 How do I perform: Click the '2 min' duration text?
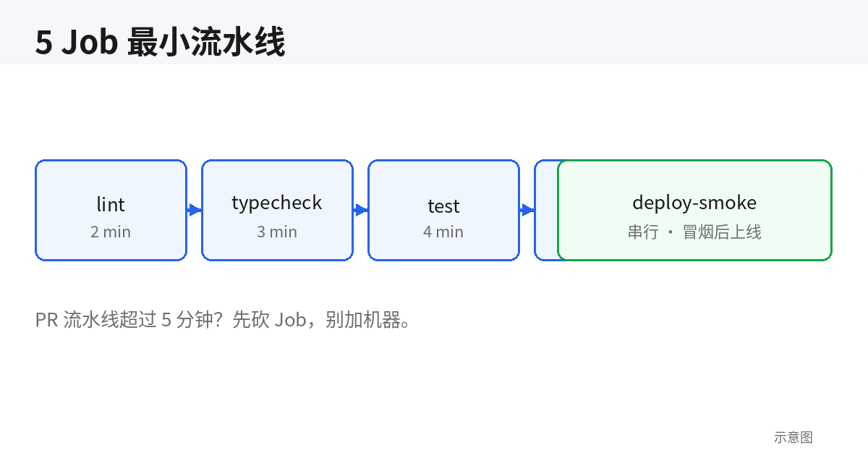[111, 232]
